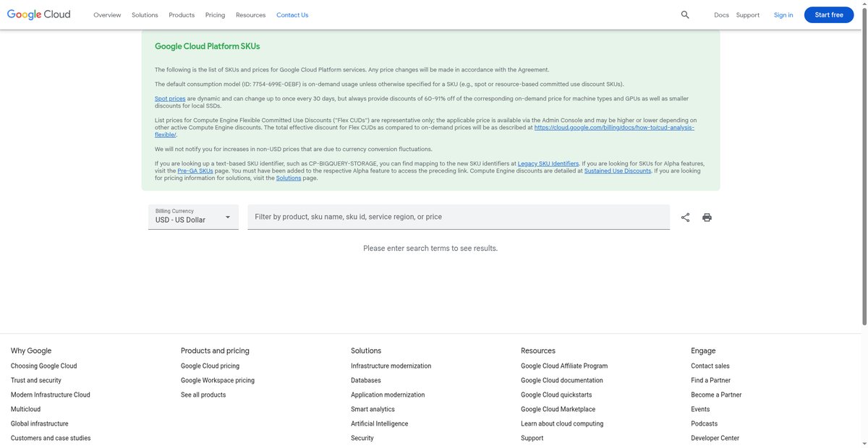Viewport: 868px width, 448px height.
Task: Open the Billing Currency dropdown
Action: tap(193, 217)
